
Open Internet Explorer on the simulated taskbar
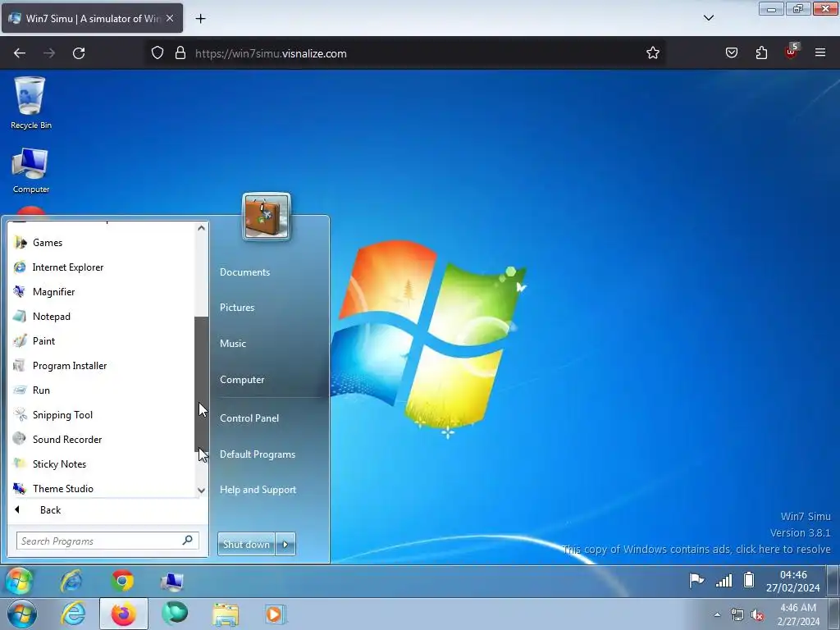[71, 582]
